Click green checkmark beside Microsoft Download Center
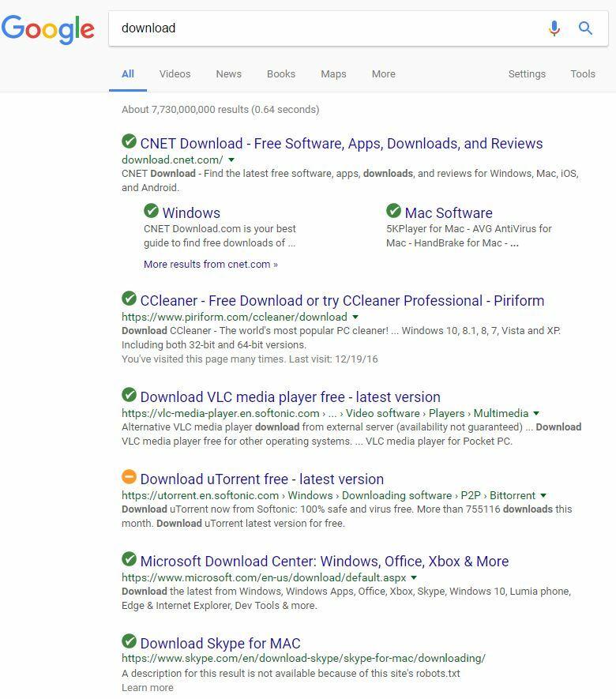 point(129,559)
